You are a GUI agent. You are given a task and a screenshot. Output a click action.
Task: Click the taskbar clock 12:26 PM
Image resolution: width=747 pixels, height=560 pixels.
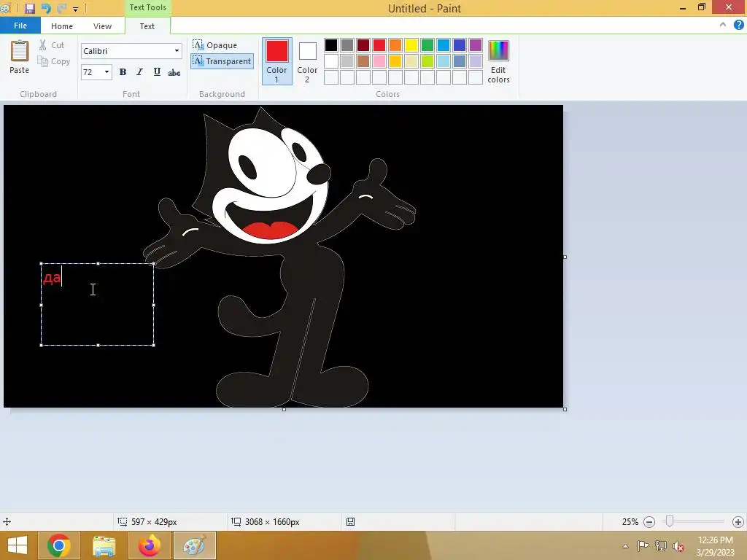pyautogui.click(x=715, y=540)
